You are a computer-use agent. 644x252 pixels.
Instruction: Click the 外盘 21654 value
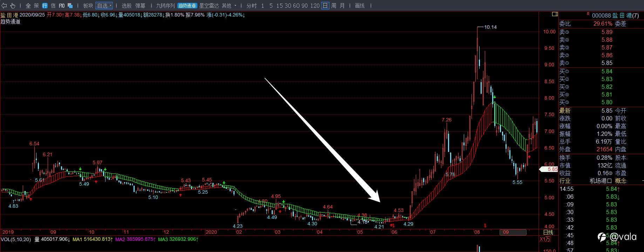point(604,149)
